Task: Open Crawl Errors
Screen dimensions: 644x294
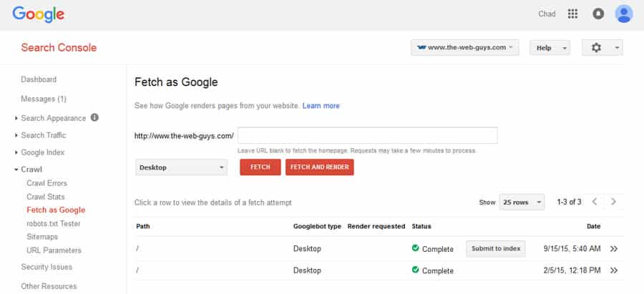Action: 47,183
